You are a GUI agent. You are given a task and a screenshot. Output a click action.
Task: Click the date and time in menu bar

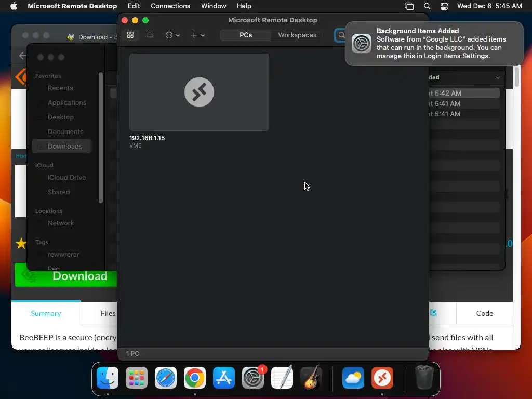[489, 6]
